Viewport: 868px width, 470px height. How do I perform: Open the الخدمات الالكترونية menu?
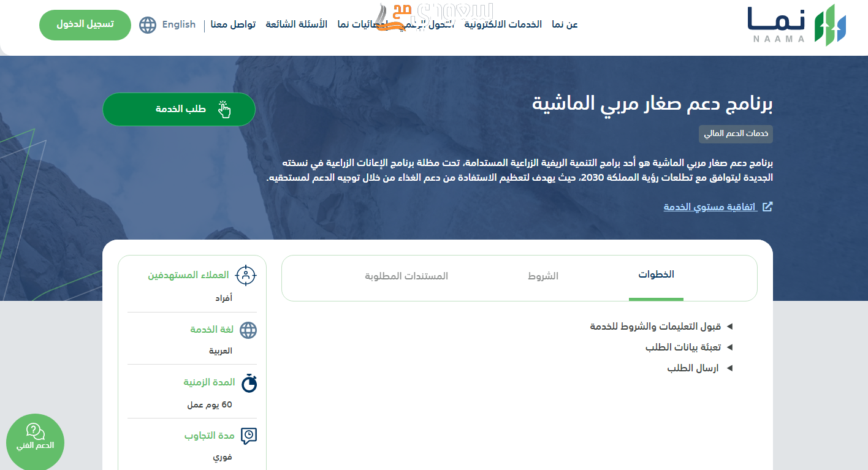point(503,25)
